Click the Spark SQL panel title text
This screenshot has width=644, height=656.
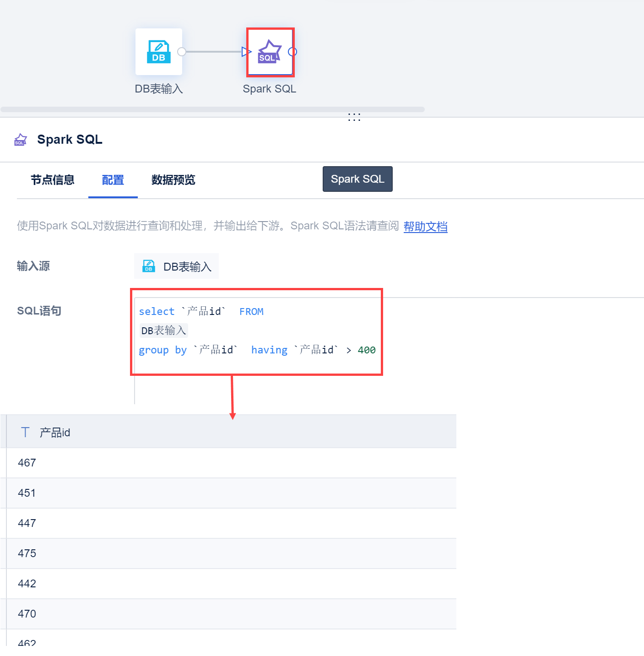click(x=70, y=139)
